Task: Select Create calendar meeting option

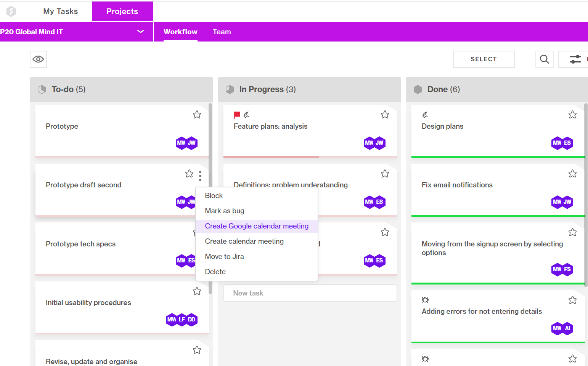Action: pos(257,241)
